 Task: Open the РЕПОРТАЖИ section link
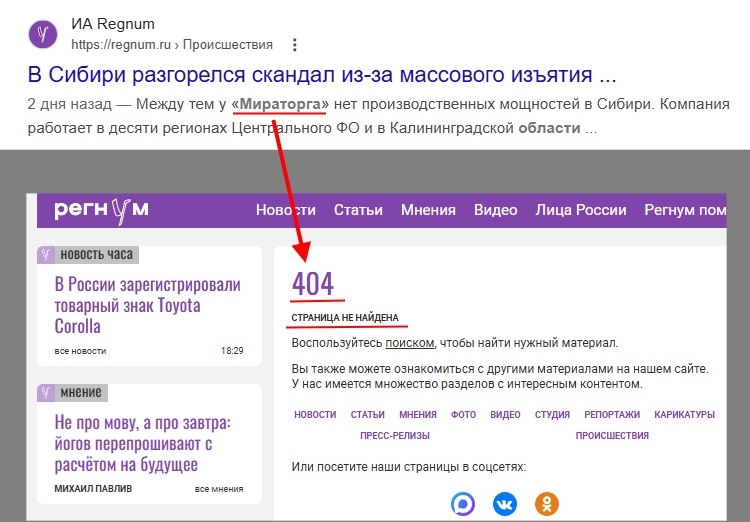click(x=612, y=415)
